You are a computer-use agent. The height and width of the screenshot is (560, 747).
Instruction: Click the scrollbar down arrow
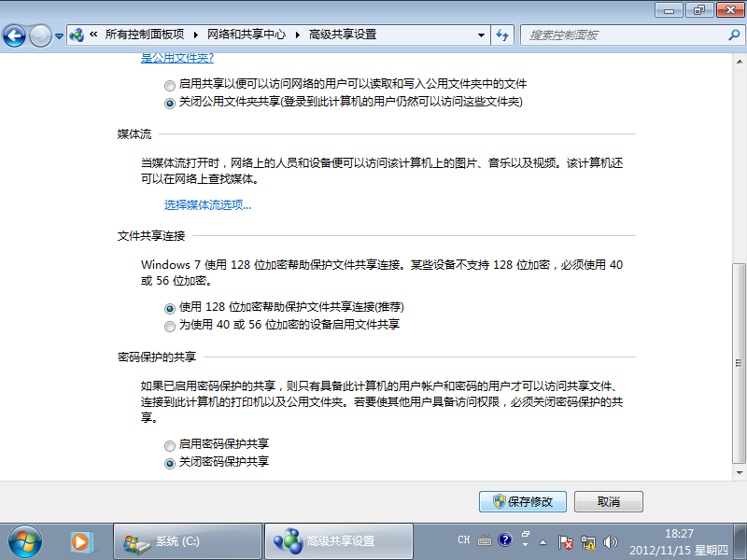click(x=739, y=473)
